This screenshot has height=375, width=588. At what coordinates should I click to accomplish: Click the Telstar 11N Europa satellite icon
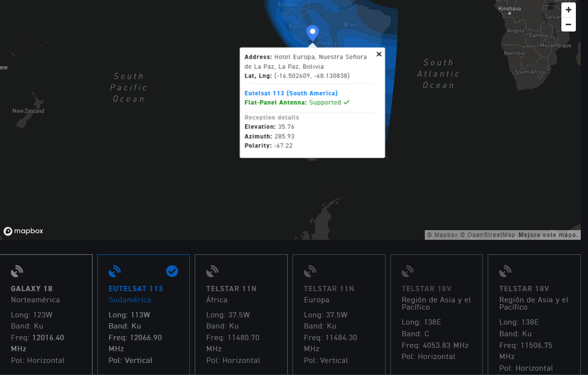coord(310,271)
